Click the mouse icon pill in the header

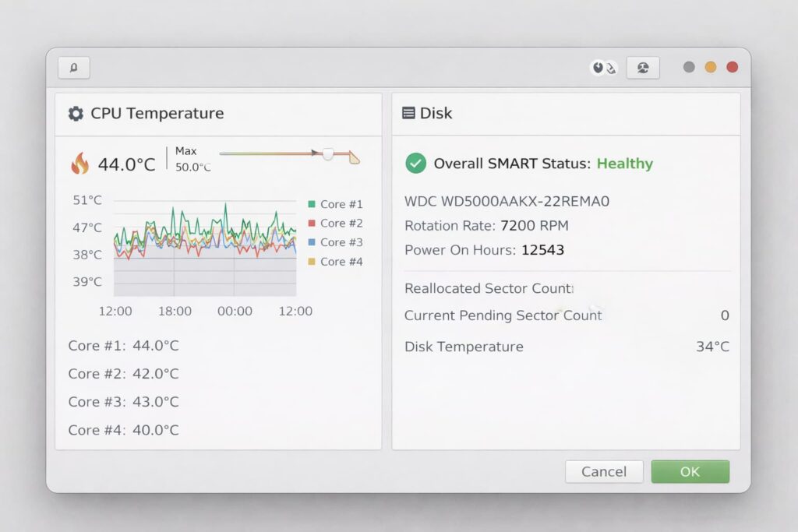click(x=604, y=68)
